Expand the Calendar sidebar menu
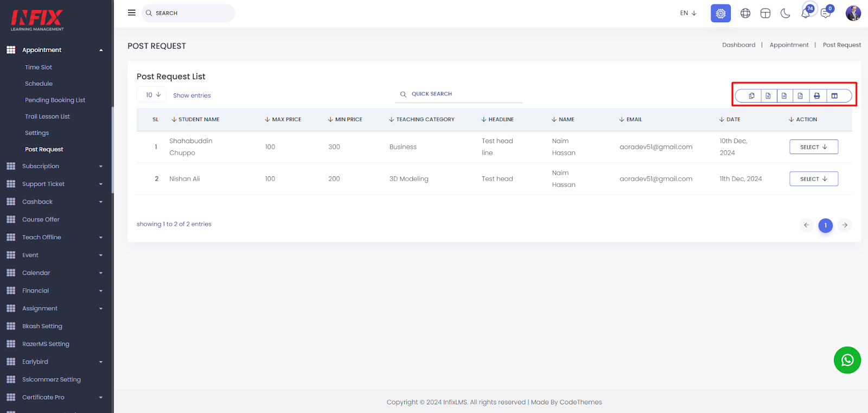 tap(55, 273)
